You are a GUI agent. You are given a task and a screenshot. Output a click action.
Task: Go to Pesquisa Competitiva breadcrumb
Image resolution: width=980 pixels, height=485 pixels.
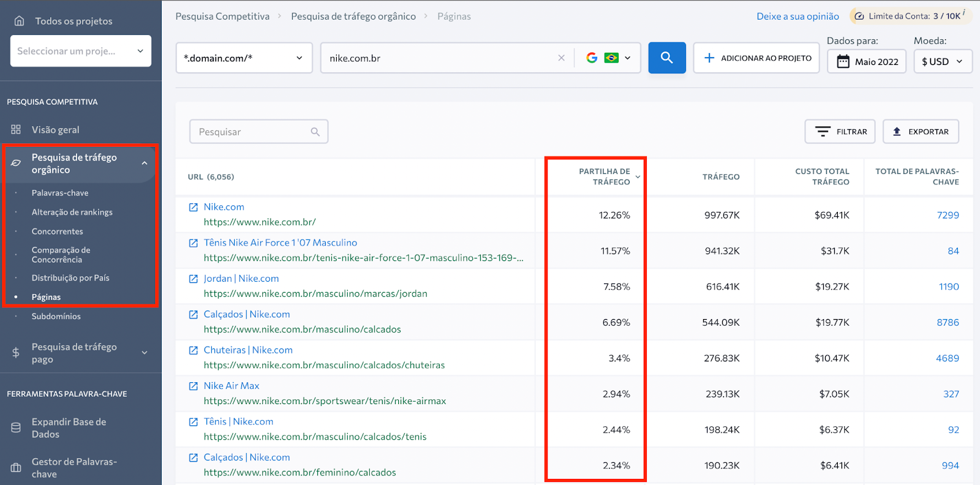click(x=222, y=17)
